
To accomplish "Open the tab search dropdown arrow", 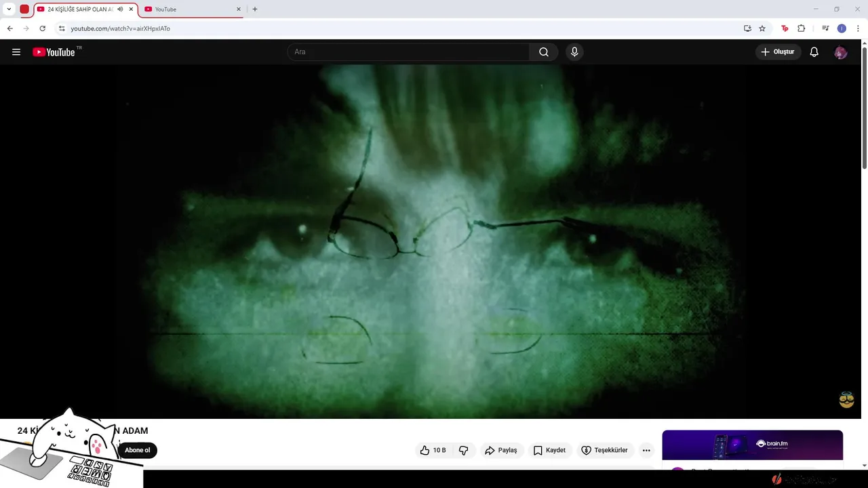I will [x=9, y=9].
